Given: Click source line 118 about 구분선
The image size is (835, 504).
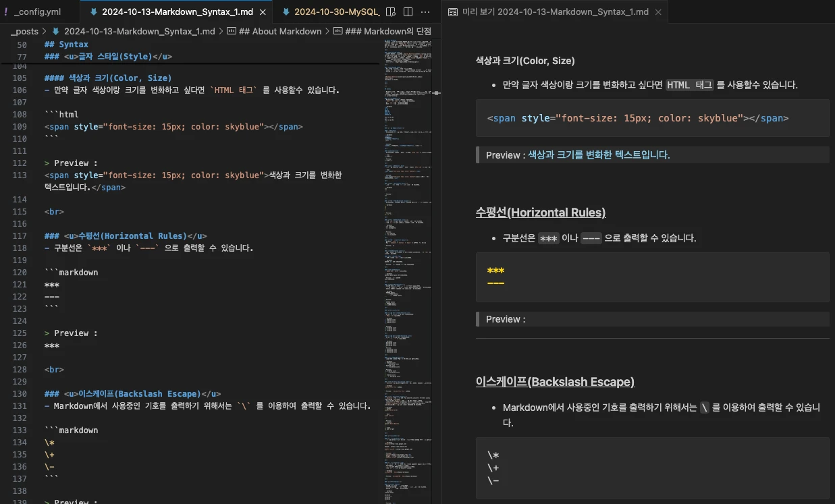Looking at the screenshot, I should click(x=149, y=248).
